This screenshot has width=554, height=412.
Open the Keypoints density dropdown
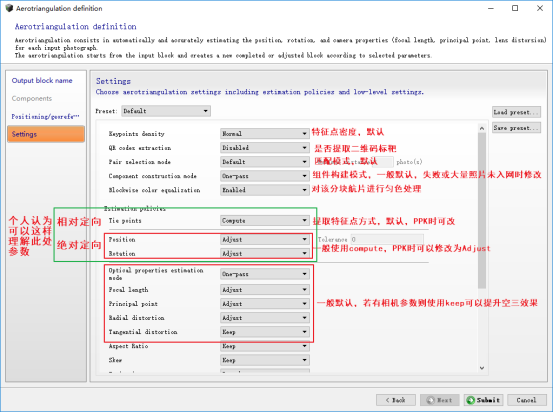click(x=265, y=134)
